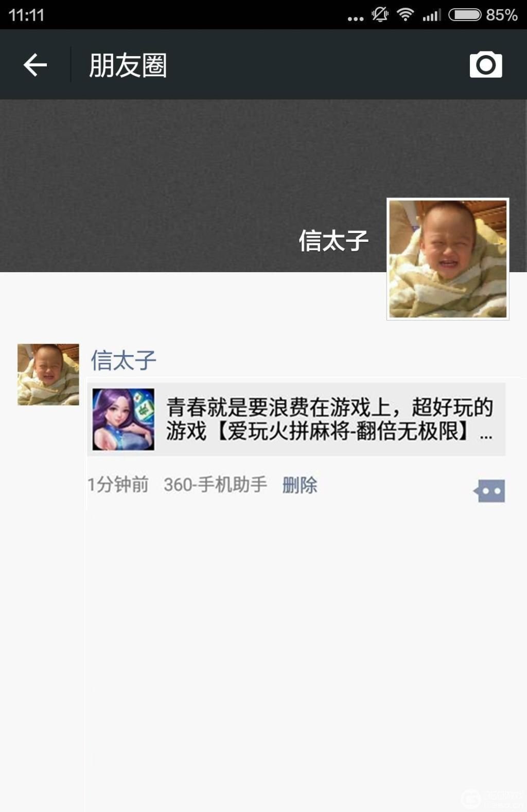This screenshot has width=527, height=812.
Task: Tap the white 信太子 name on cover
Action: tap(333, 241)
